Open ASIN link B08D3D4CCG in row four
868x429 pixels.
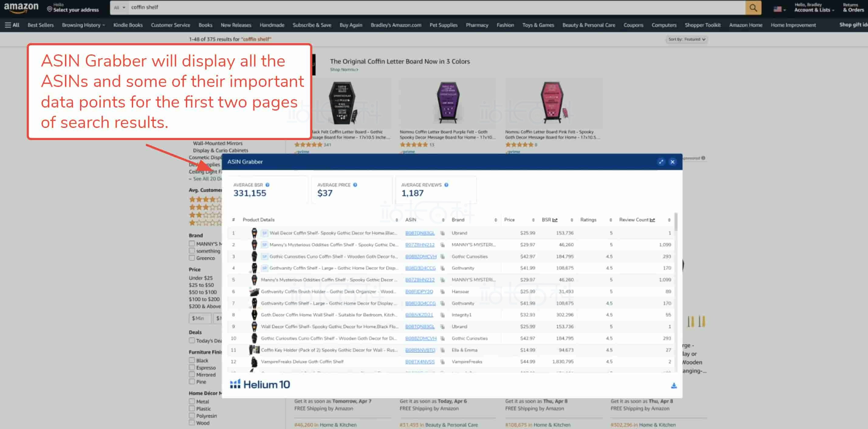(420, 268)
